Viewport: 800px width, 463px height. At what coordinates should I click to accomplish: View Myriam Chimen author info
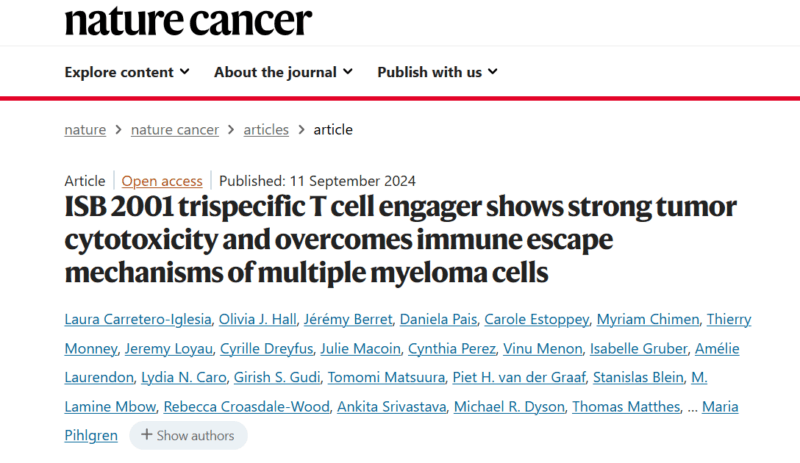pos(648,319)
